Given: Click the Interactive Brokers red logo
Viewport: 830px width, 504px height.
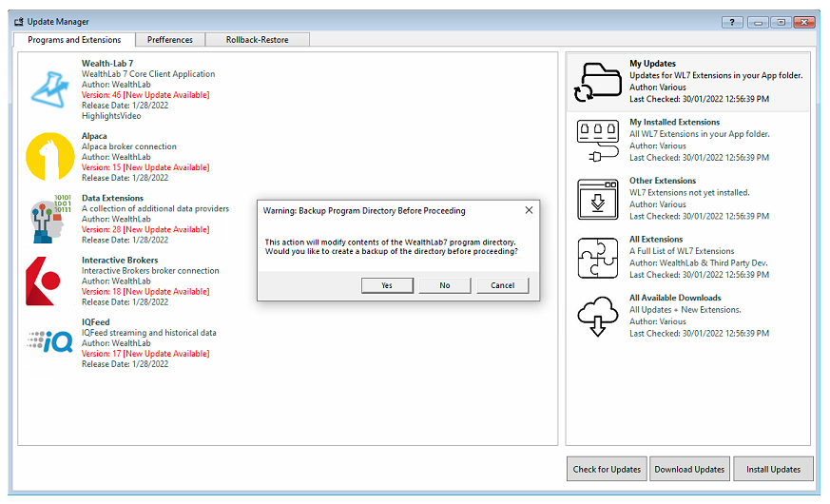Looking at the screenshot, I should point(43,281).
